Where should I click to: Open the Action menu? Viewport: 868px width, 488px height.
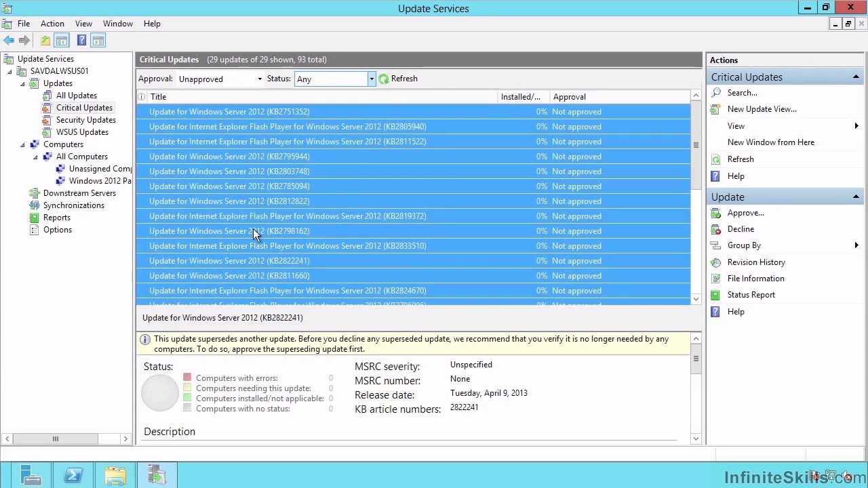tap(52, 24)
